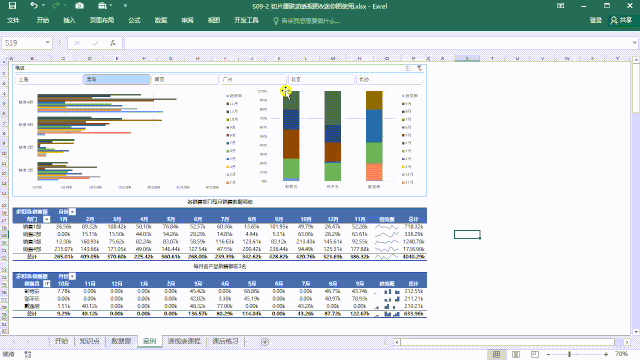
Task: Clear the slicer filter icon
Action: [x=420, y=68]
